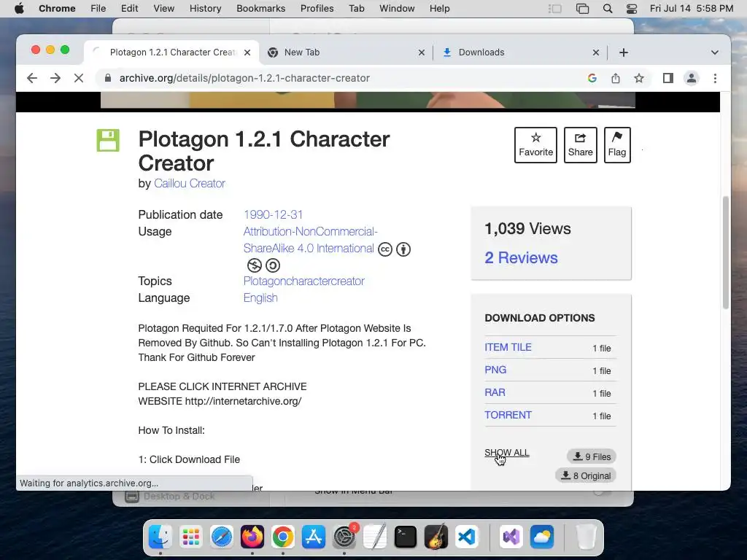Download the 8 Original files
747x560 pixels.
586,475
